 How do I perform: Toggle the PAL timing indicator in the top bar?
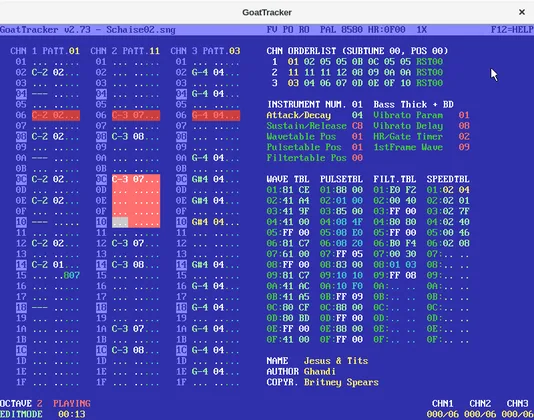point(328,30)
